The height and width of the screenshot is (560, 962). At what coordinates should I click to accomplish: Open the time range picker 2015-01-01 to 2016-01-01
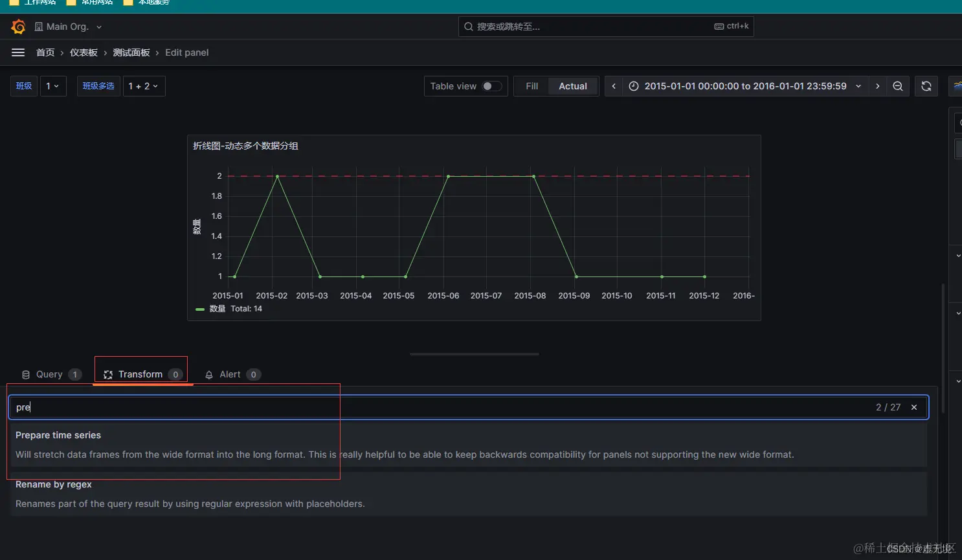click(745, 86)
